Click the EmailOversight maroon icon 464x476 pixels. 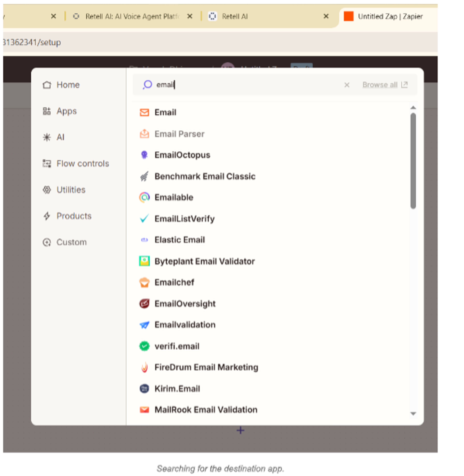144,303
